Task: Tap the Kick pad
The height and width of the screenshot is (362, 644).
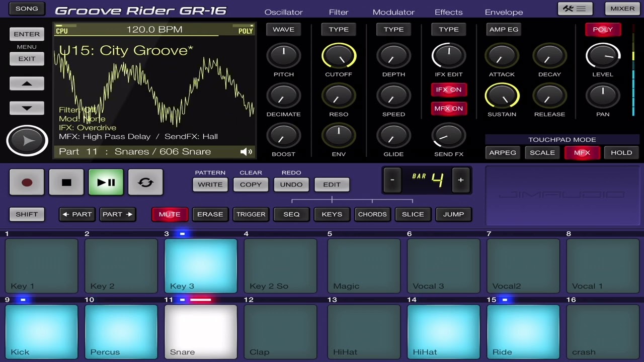Action: [x=41, y=332]
